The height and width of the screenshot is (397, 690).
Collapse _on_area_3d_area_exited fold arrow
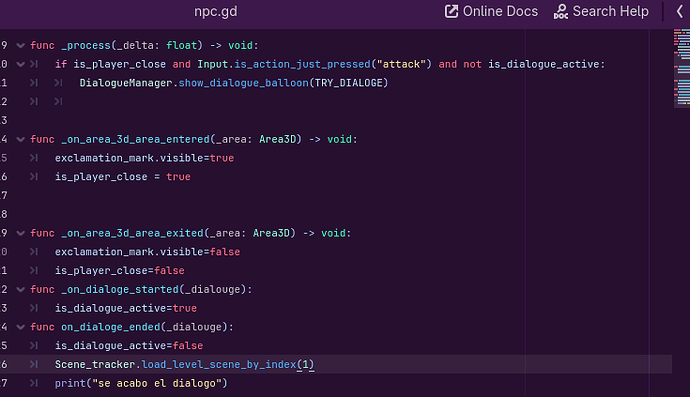coord(20,233)
